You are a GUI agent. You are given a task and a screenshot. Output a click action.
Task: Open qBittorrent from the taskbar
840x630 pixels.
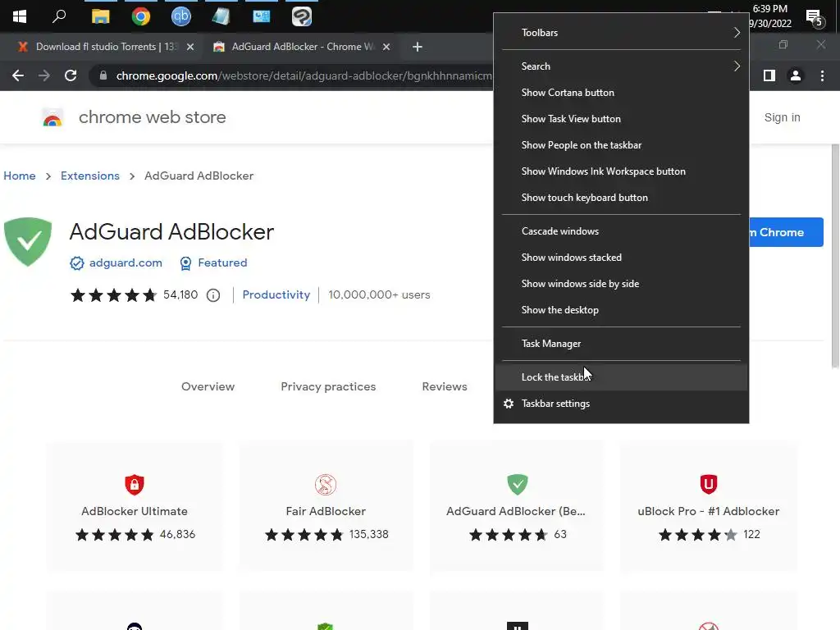coord(181,16)
